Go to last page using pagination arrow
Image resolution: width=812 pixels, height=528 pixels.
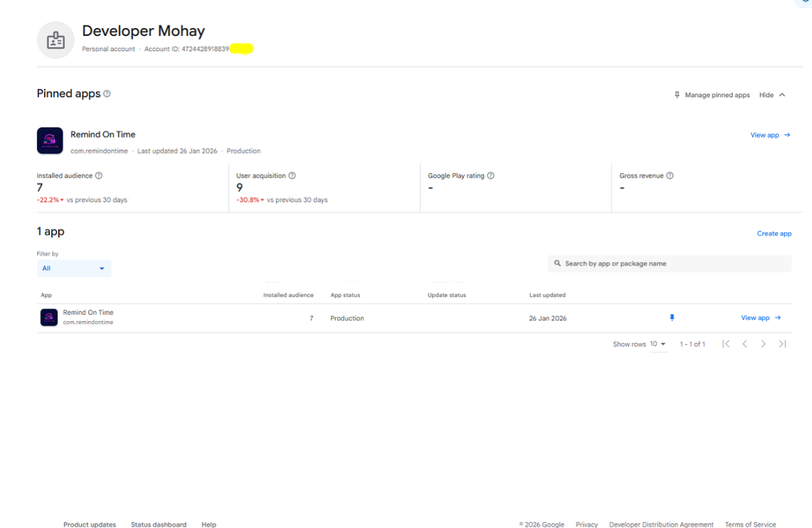pos(783,343)
